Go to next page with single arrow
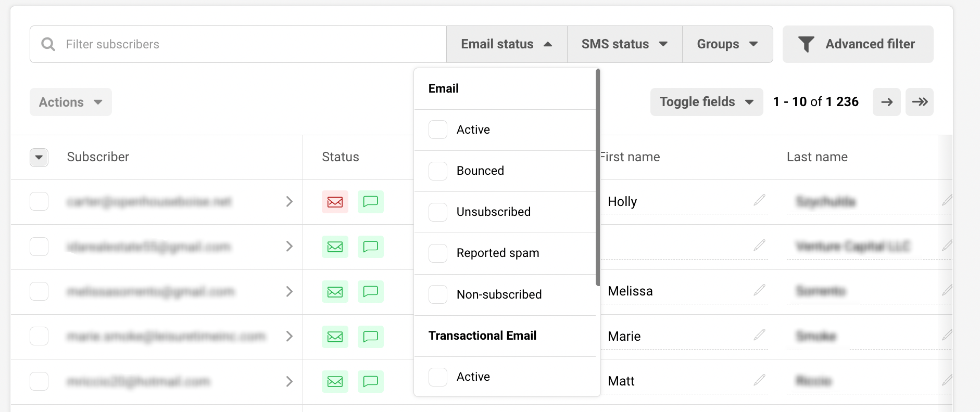 [x=886, y=102]
